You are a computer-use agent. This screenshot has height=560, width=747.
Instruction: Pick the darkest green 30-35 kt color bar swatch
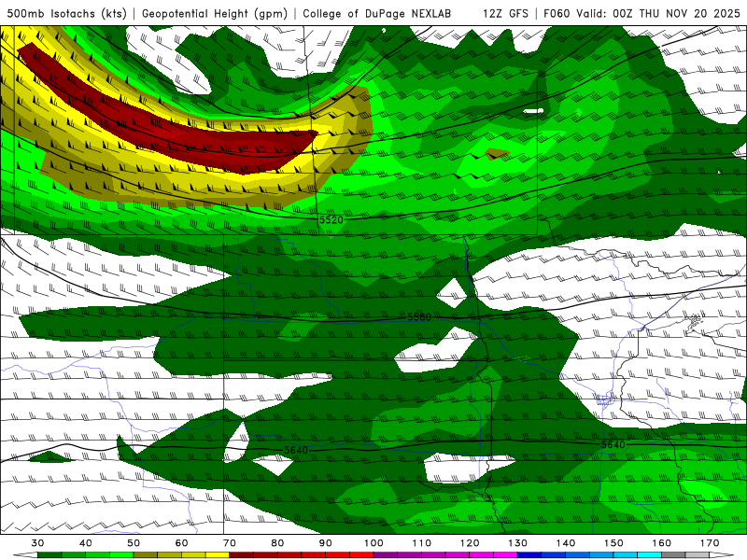pos(49,555)
